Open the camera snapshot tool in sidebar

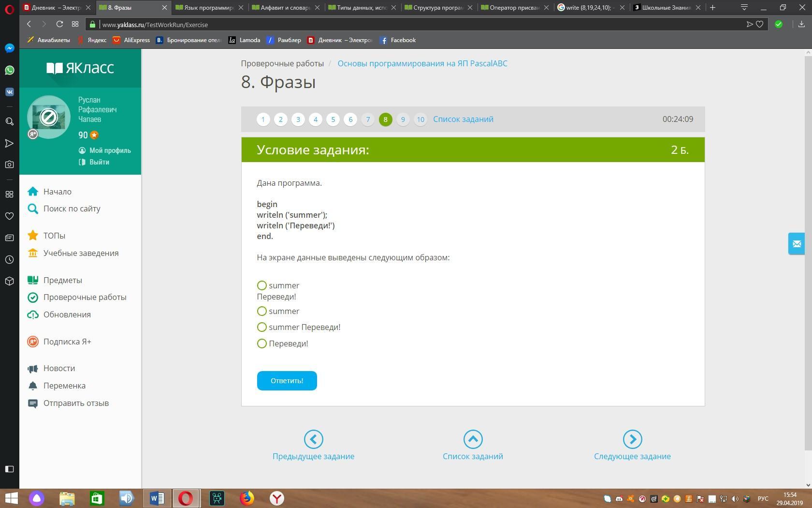tap(9, 164)
